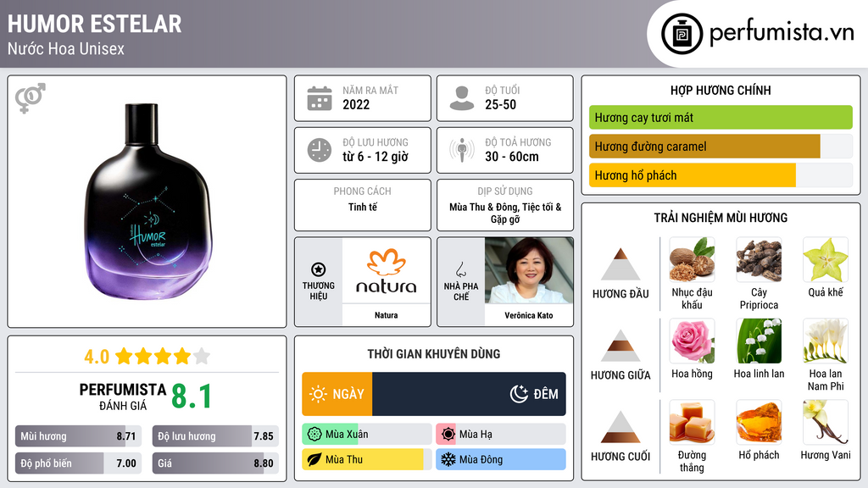Screen dimensions: 868x488
Task: Select the Đường thắng caramel image
Action: pos(692,422)
